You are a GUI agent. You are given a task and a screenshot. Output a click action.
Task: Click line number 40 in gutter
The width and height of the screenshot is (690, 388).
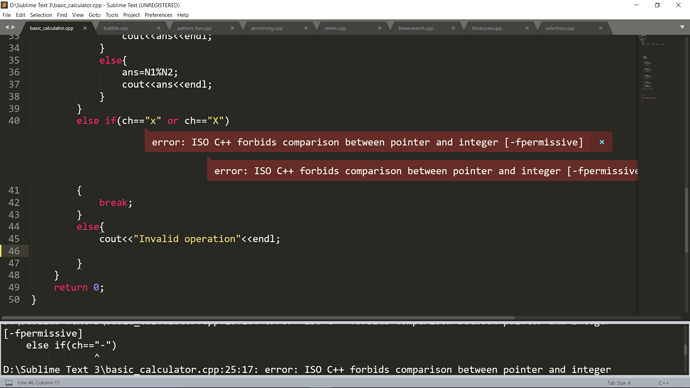click(14, 121)
